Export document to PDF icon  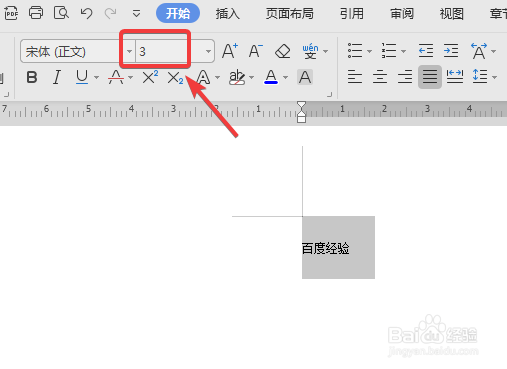pos(11,13)
